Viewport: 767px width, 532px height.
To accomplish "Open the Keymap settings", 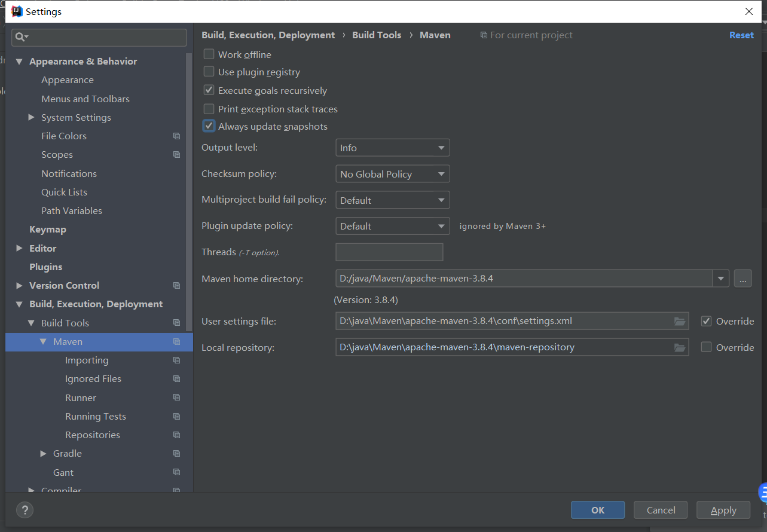I will [x=48, y=230].
